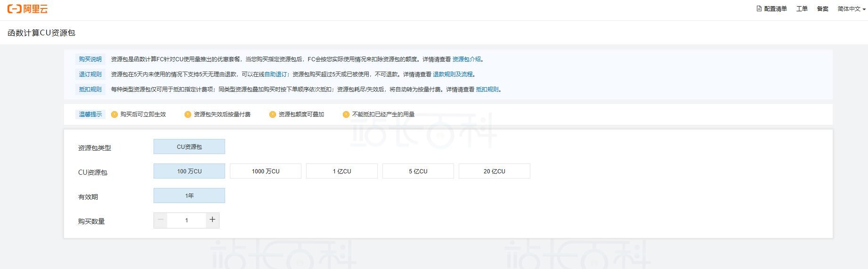Click the 资源包额度可叠加 tip text
Image resolution: width=868 pixels, height=269 pixels.
(x=301, y=114)
